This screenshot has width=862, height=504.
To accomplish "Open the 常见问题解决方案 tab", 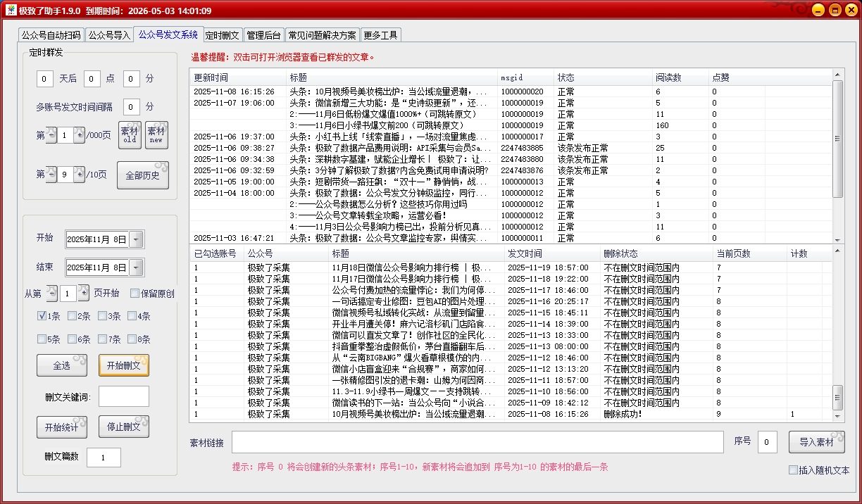I will [322, 35].
